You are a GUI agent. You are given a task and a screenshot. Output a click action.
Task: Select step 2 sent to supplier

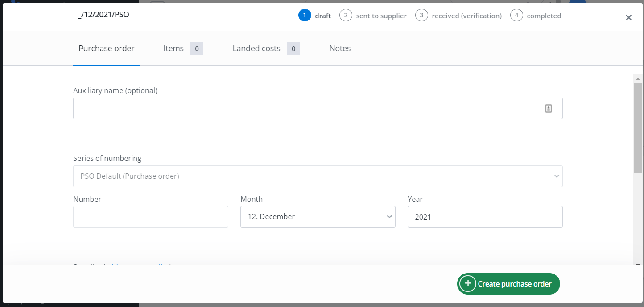coord(373,16)
